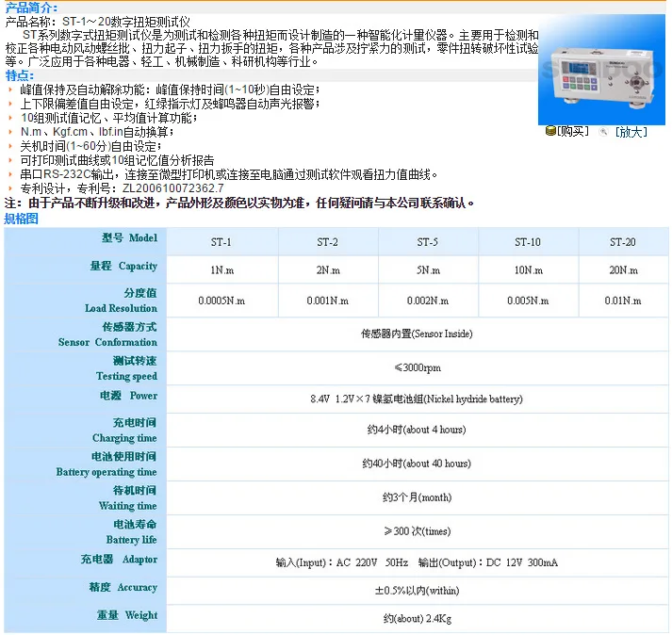Click the 10N.m capacity cell
Viewport: 672px width, 635px height.
[529, 270]
